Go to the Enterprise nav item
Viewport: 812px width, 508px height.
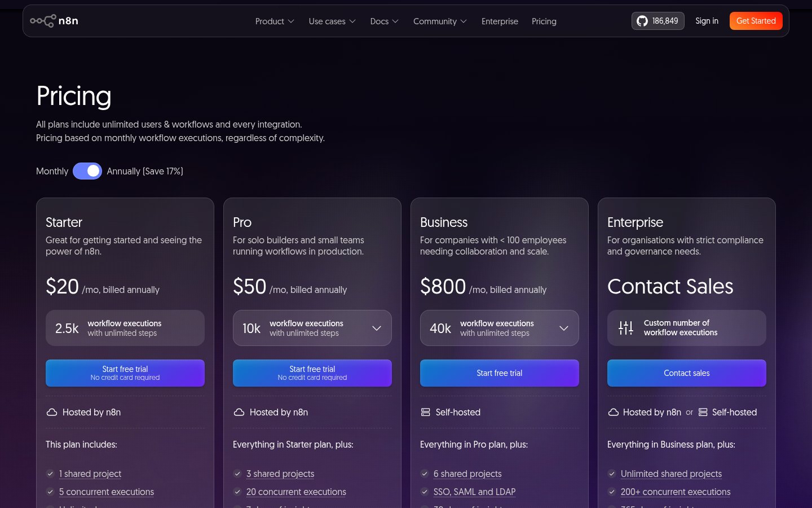point(500,21)
